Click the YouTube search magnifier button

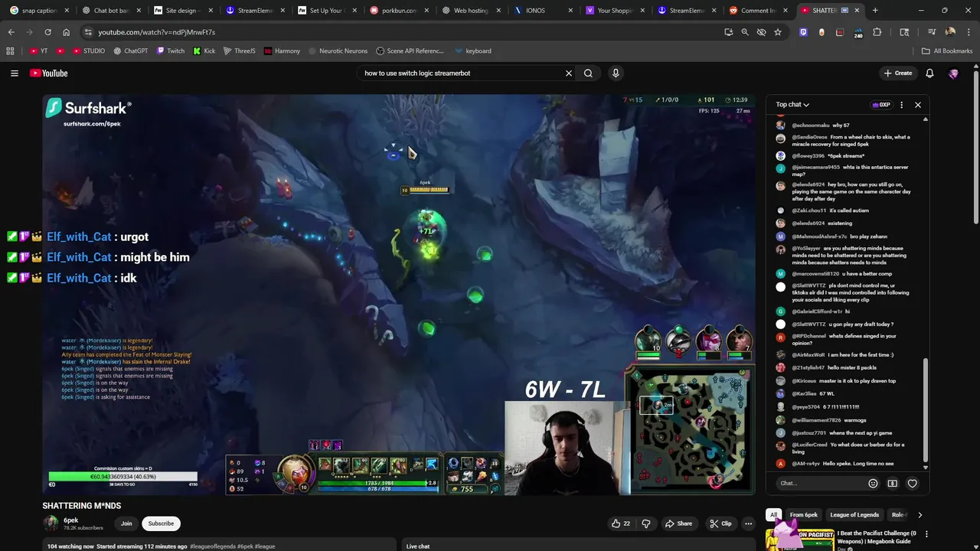[x=588, y=73]
